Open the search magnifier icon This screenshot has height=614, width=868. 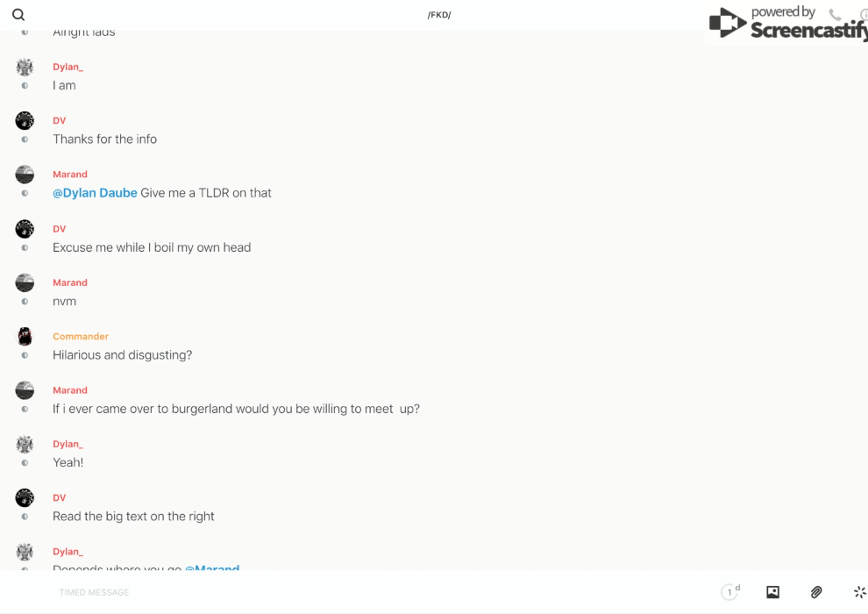point(18,15)
